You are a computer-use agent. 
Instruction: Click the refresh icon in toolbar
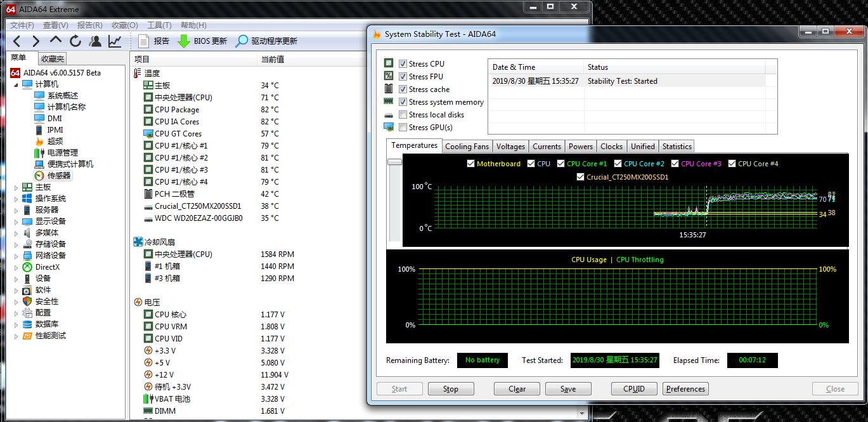(75, 41)
